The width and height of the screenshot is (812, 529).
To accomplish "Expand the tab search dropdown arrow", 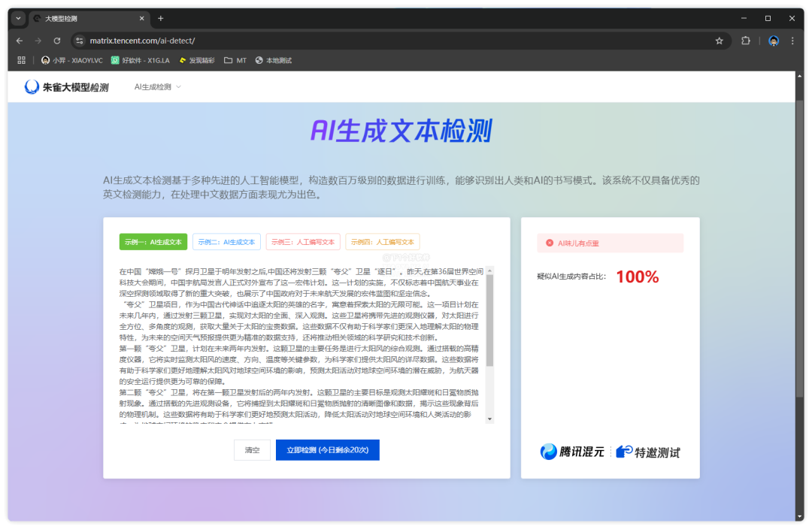I will pyautogui.click(x=19, y=18).
